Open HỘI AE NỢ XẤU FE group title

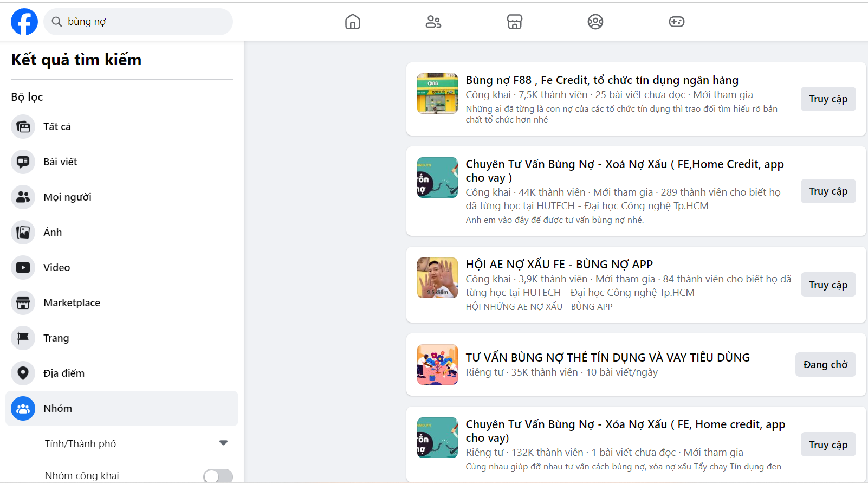(x=559, y=265)
